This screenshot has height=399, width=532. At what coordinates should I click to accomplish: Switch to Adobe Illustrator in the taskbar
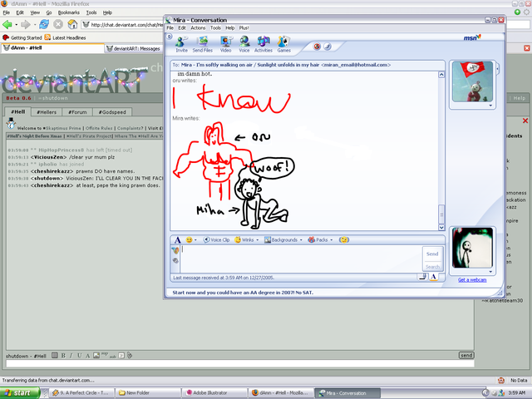click(214, 393)
